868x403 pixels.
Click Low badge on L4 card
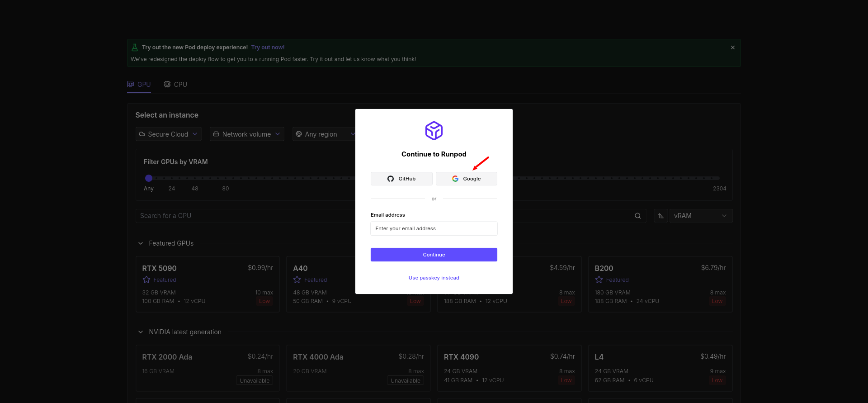click(717, 380)
